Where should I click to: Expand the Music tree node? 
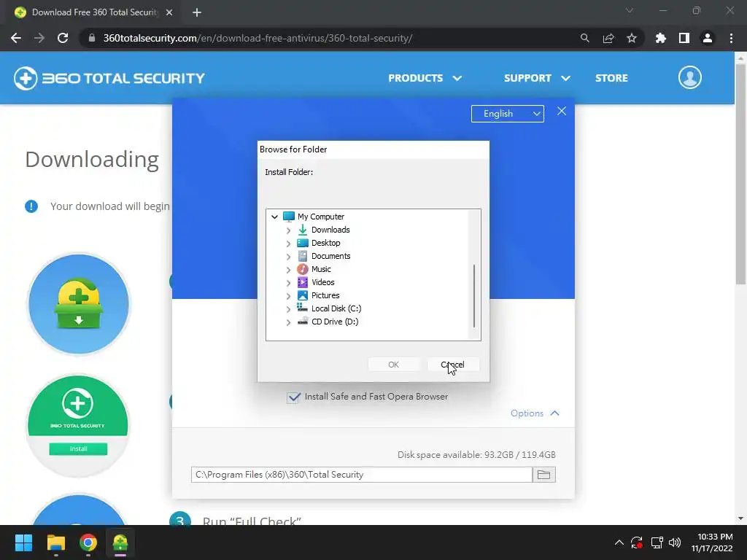point(288,270)
